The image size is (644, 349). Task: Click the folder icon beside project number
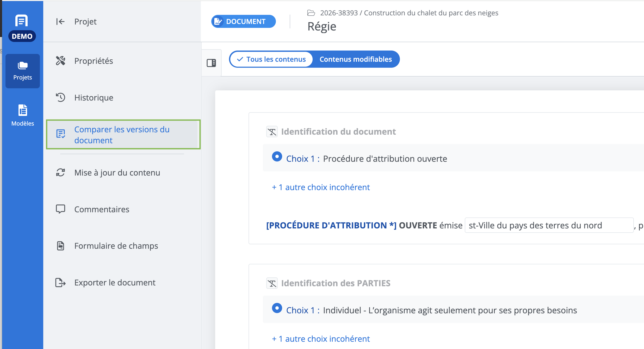pos(311,13)
